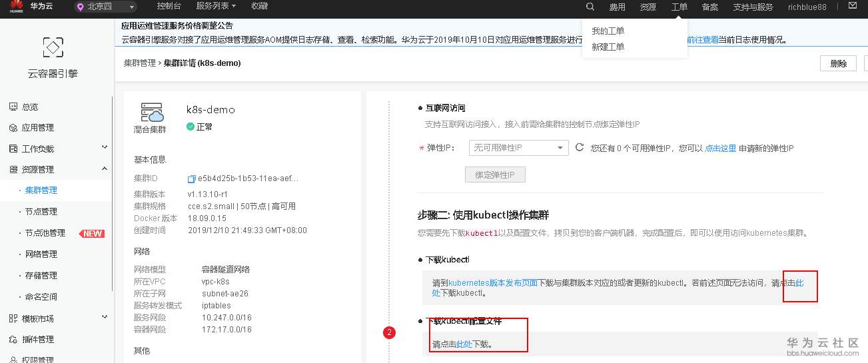The image size is (868, 363).
Task: Click the 总览 monitor icon
Action: click(x=13, y=107)
